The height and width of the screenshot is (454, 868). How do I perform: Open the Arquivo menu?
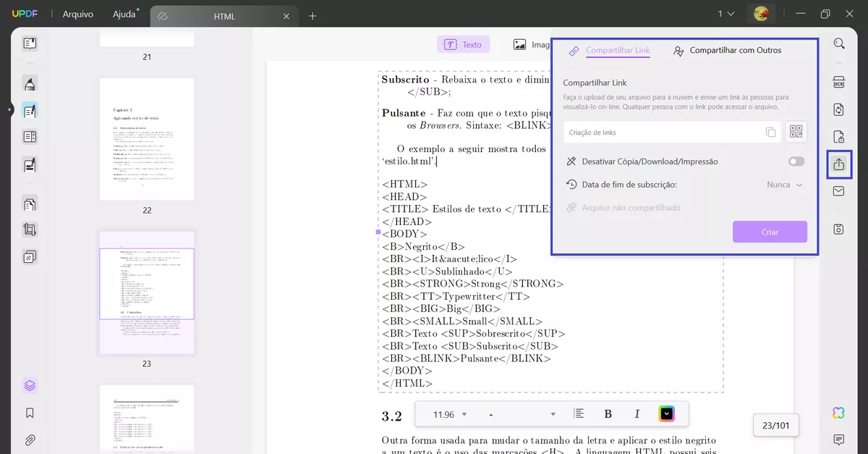77,13
